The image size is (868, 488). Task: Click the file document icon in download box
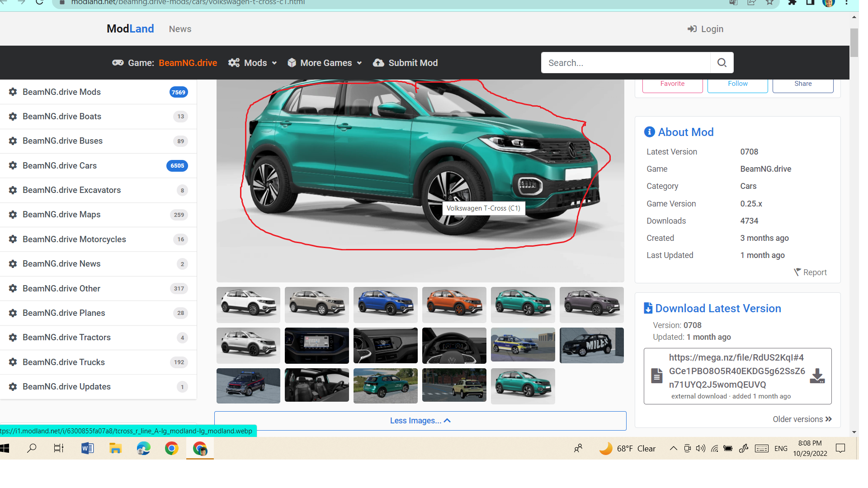pos(656,376)
